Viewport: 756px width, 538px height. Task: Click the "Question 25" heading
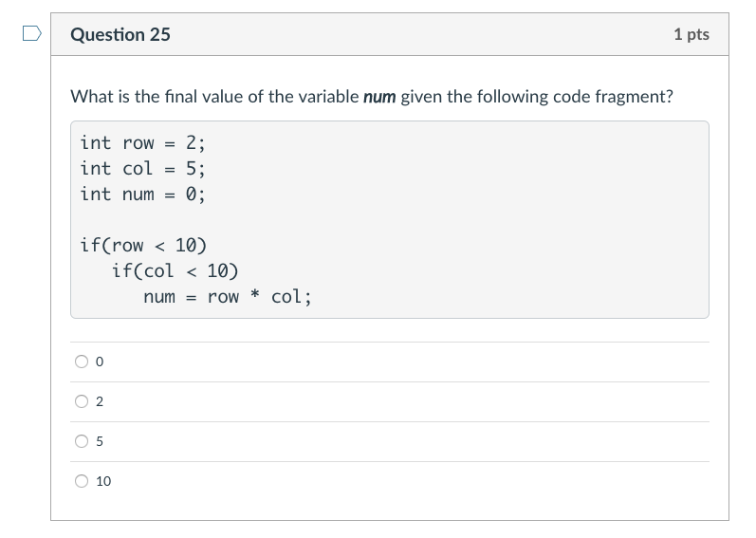point(121,35)
